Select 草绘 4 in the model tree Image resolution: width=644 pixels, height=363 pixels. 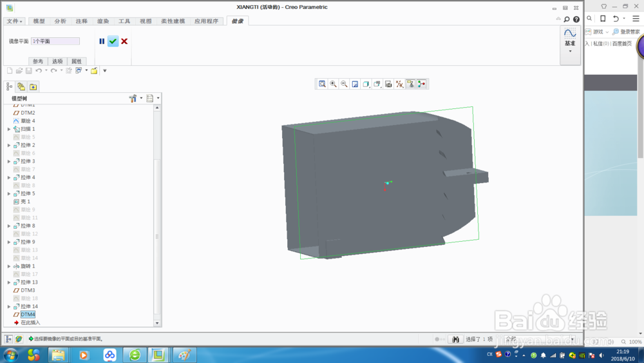[28, 121]
